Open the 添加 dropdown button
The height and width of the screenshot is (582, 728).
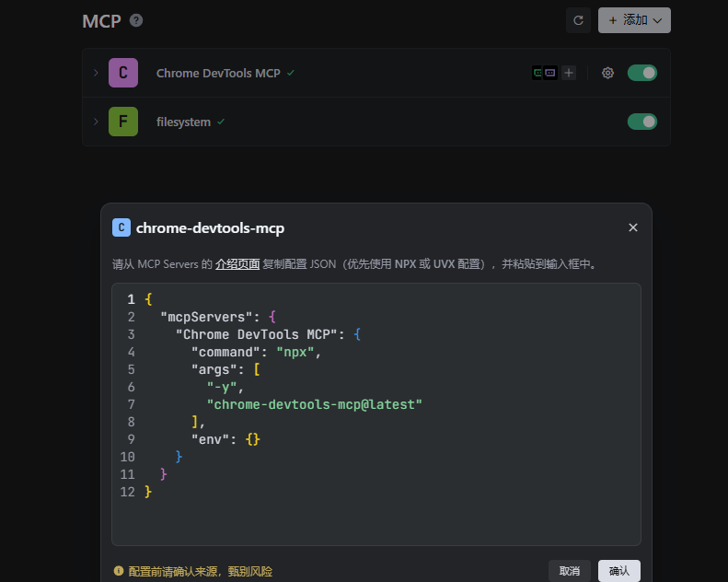click(x=634, y=20)
